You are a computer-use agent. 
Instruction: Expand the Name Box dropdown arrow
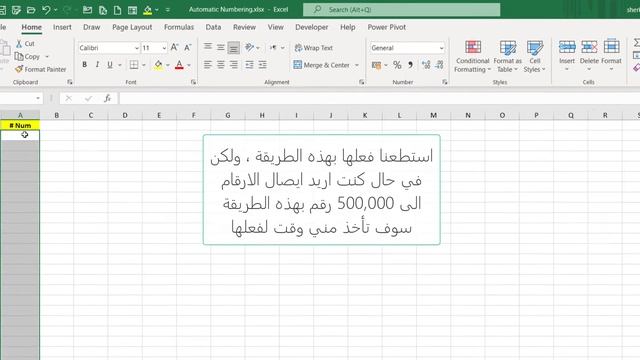pos(38,98)
